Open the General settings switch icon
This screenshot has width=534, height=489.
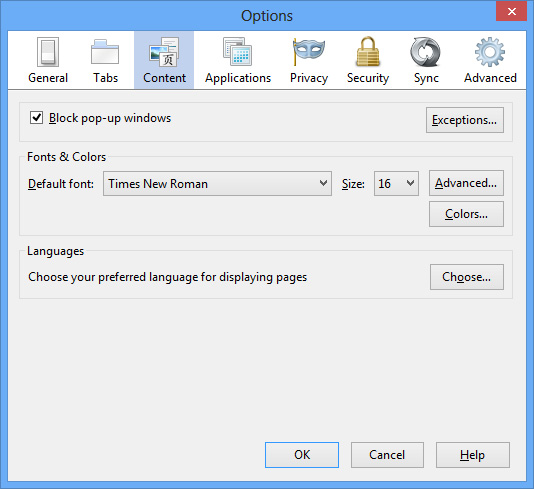click(x=48, y=52)
